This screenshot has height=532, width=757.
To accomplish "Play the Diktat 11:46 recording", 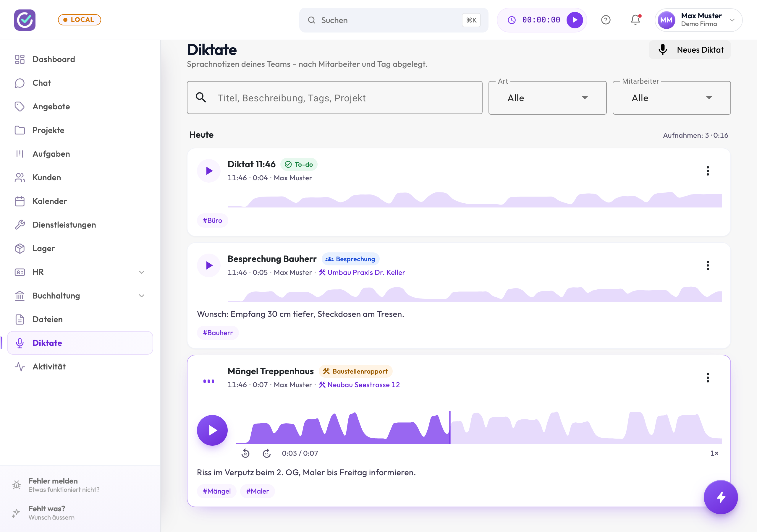I will (209, 171).
